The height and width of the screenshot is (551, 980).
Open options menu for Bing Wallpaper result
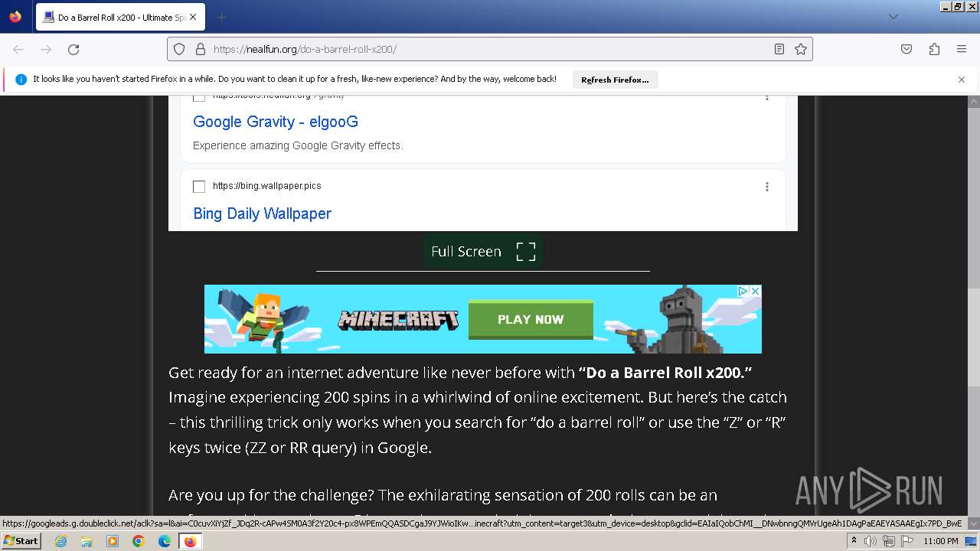coord(767,187)
